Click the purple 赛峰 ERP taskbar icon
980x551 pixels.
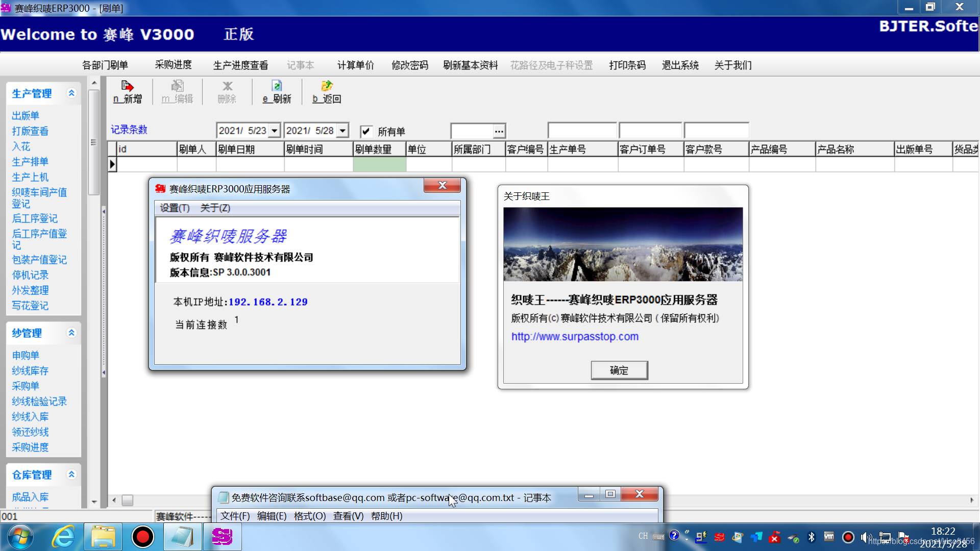pos(222,537)
